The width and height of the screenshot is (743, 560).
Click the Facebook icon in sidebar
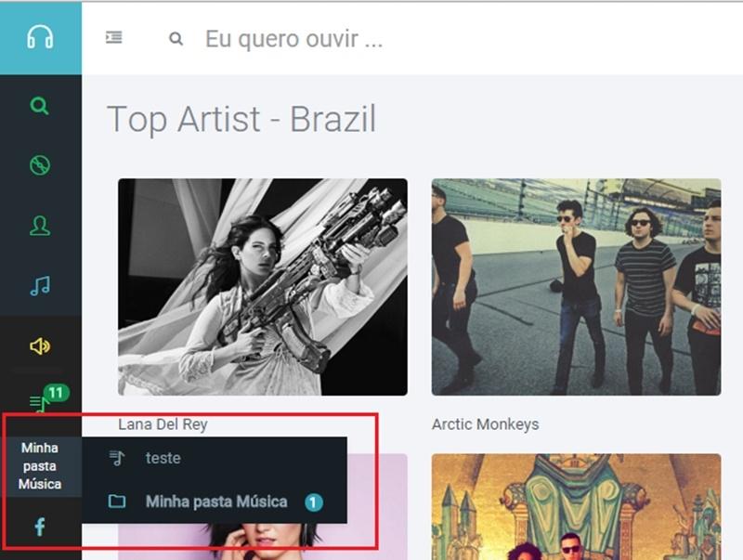click(x=40, y=527)
